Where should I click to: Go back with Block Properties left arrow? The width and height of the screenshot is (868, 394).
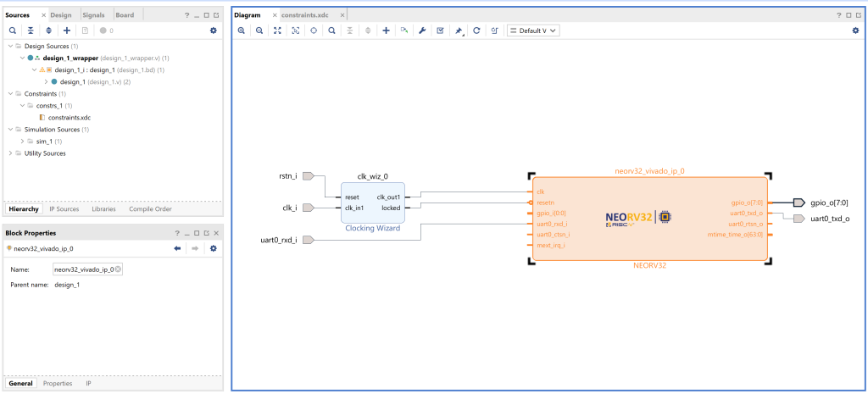177,249
